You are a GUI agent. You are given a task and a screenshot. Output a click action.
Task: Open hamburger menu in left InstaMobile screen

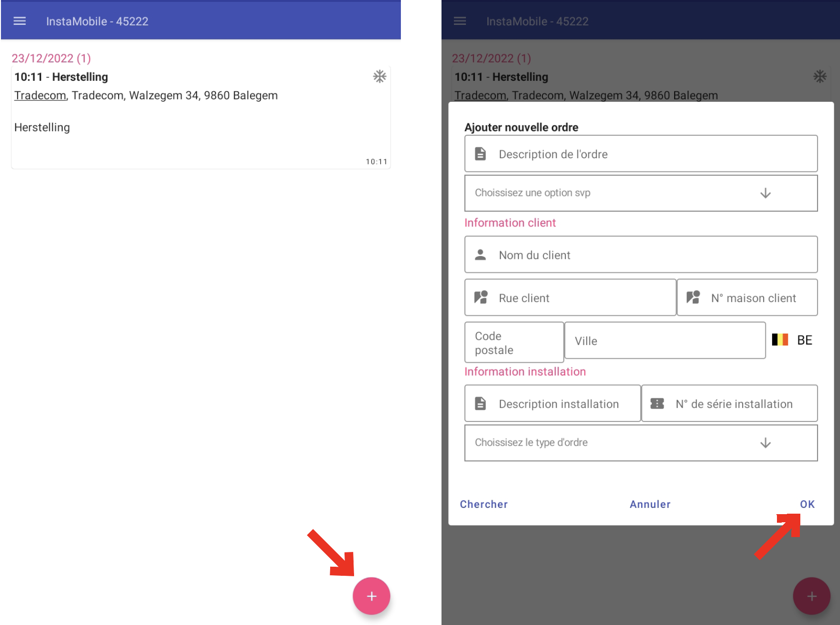point(20,21)
